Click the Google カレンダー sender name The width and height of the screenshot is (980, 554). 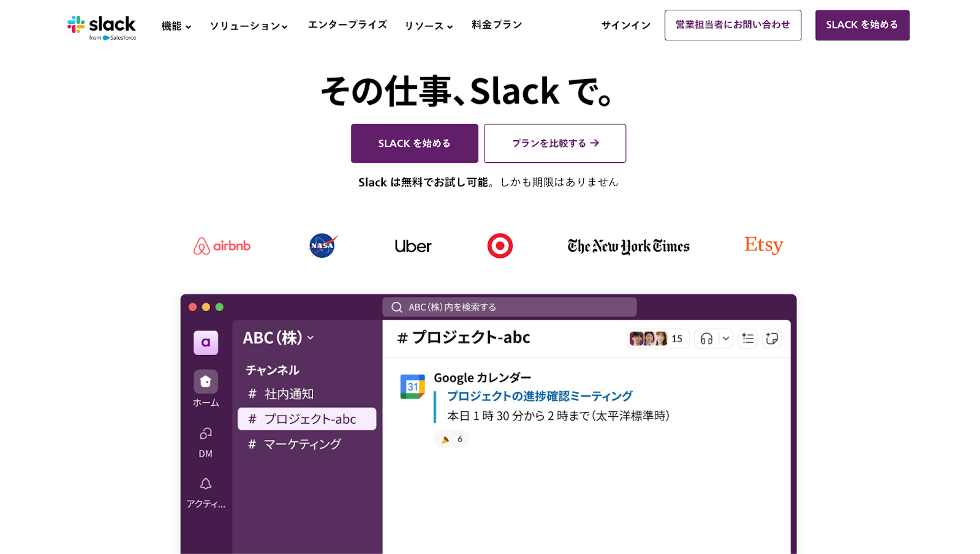(483, 378)
